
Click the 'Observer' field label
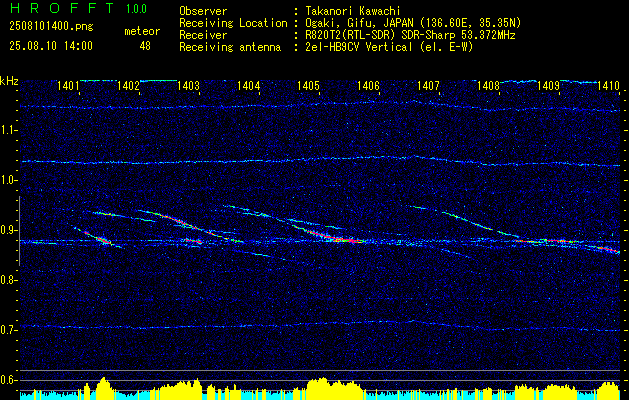coord(203,11)
